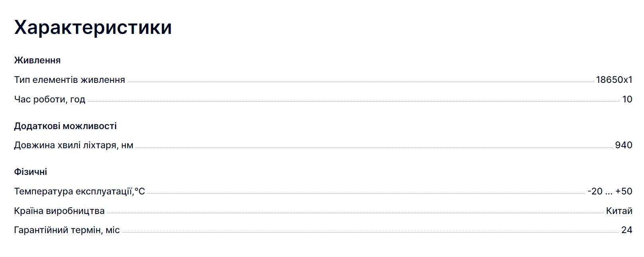
Task: Click the Тип елементів живлення label
Action: coord(70,80)
